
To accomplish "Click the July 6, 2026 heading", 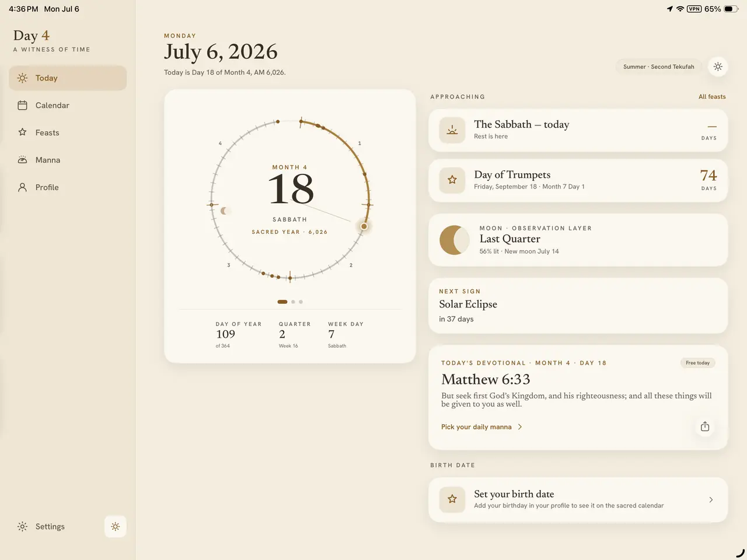I will point(221,52).
